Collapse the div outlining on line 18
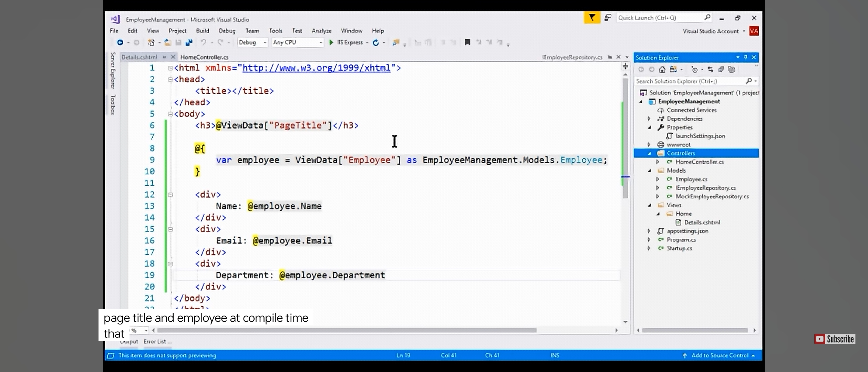Viewport: 868px width, 372px height. pyautogui.click(x=170, y=264)
